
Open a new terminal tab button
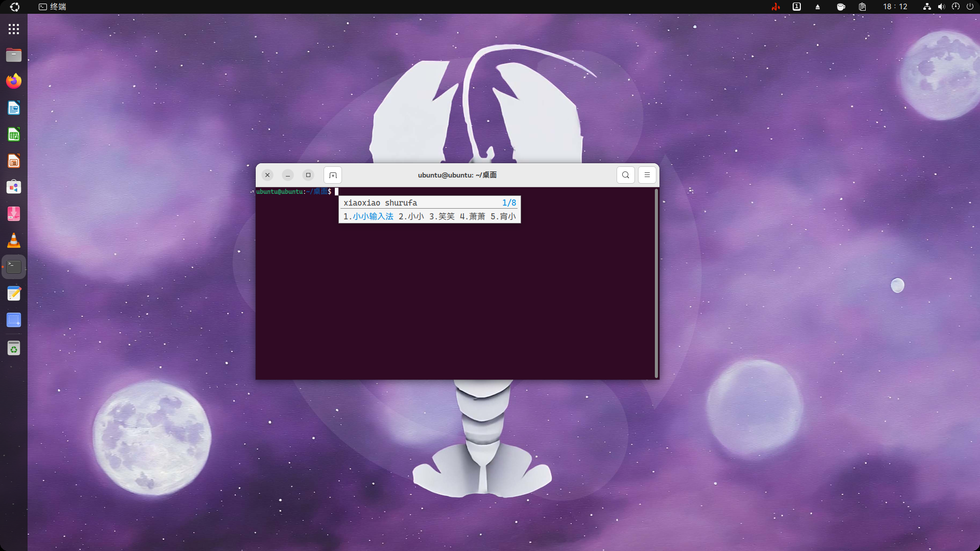coord(333,175)
